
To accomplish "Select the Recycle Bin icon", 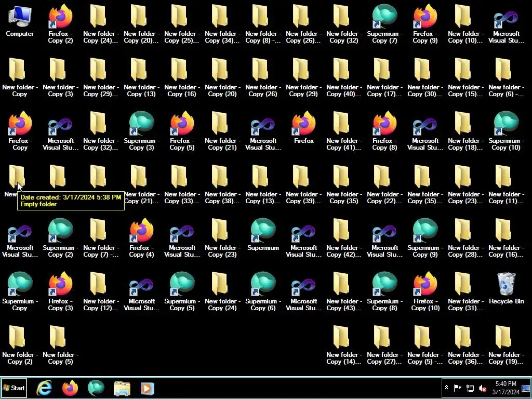I will (x=506, y=289).
